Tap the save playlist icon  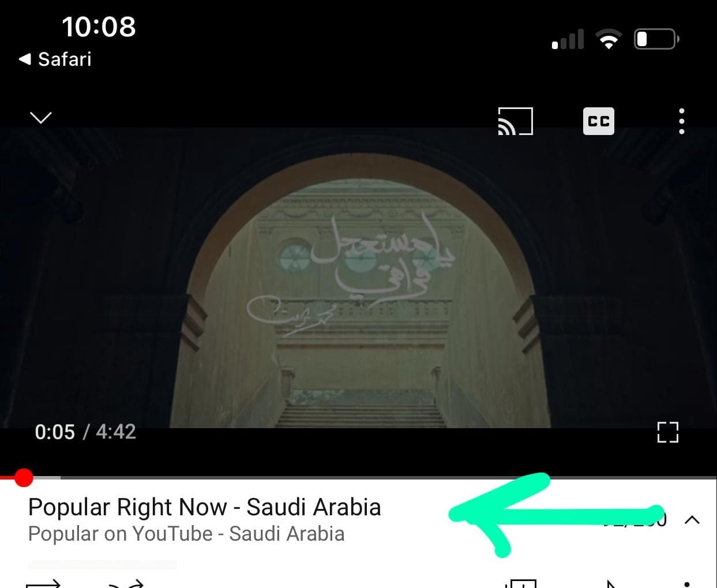pos(521,583)
